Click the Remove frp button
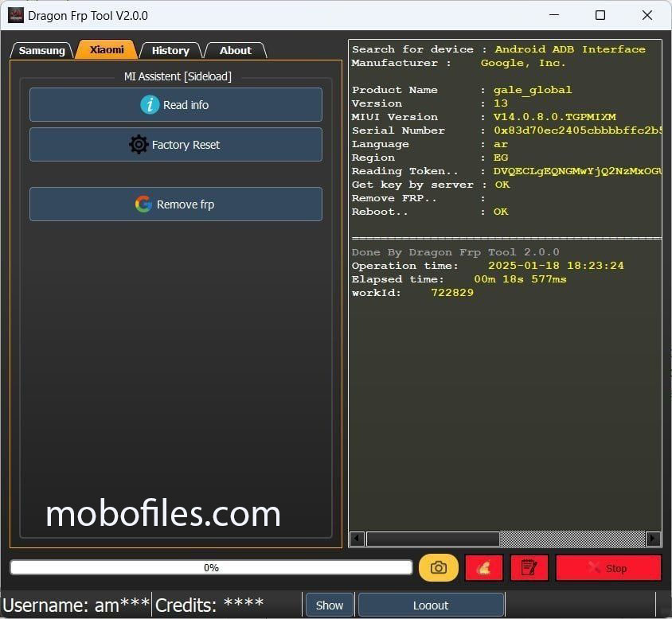This screenshot has width=672, height=619. [176, 204]
